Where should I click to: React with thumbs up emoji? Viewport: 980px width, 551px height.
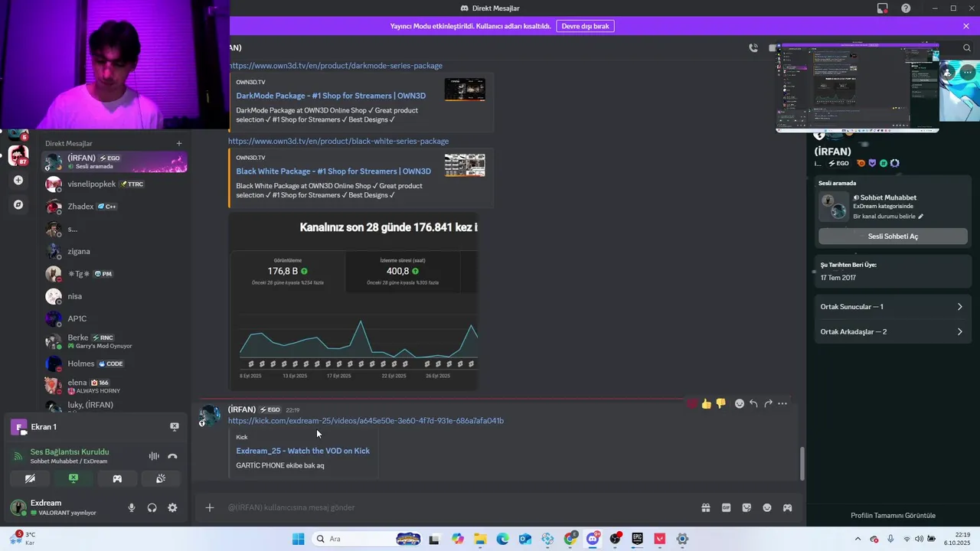(x=706, y=403)
